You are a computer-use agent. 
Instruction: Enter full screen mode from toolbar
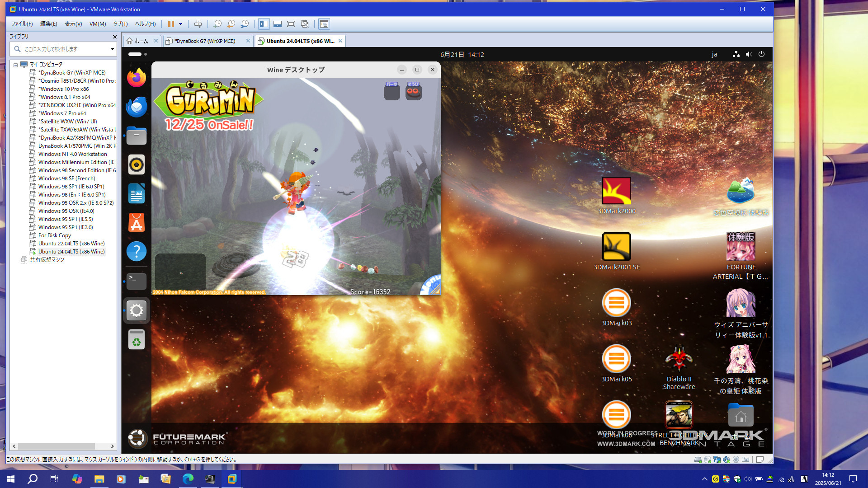(291, 24)
